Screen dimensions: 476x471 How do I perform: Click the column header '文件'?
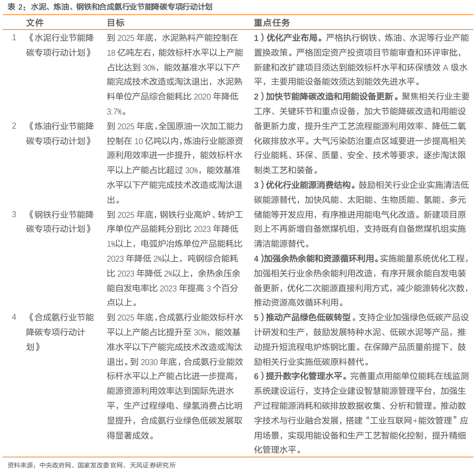point(35,23)
